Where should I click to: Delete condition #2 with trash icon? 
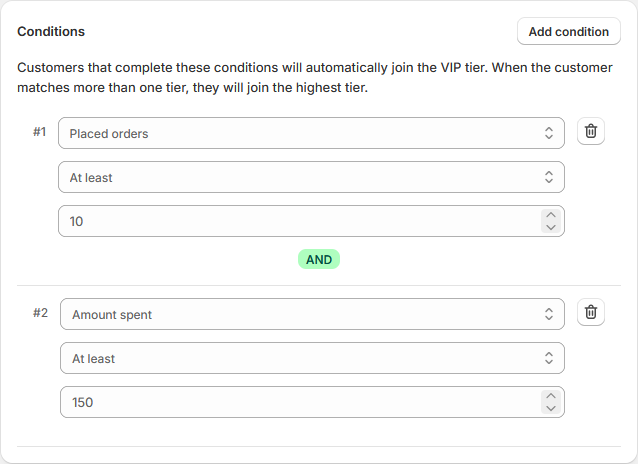pyautogui.click(x=591, y=313)
